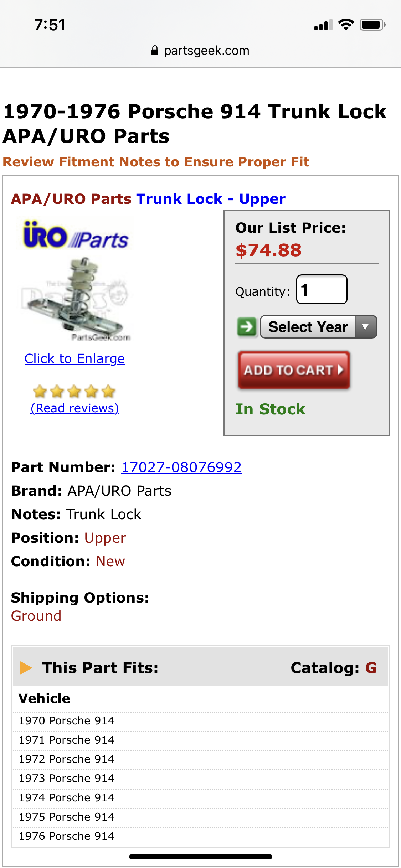Tap the battery indicator icon

(372, 25)
